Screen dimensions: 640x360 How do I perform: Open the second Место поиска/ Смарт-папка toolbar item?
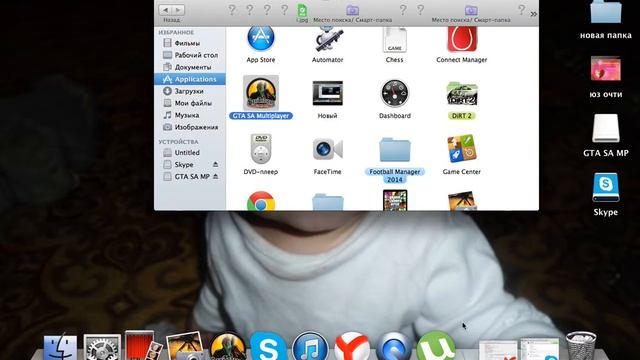coord(471,13)
